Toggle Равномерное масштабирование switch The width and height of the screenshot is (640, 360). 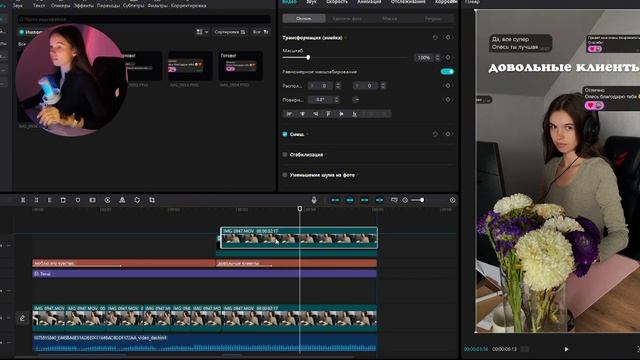point(447,72)
